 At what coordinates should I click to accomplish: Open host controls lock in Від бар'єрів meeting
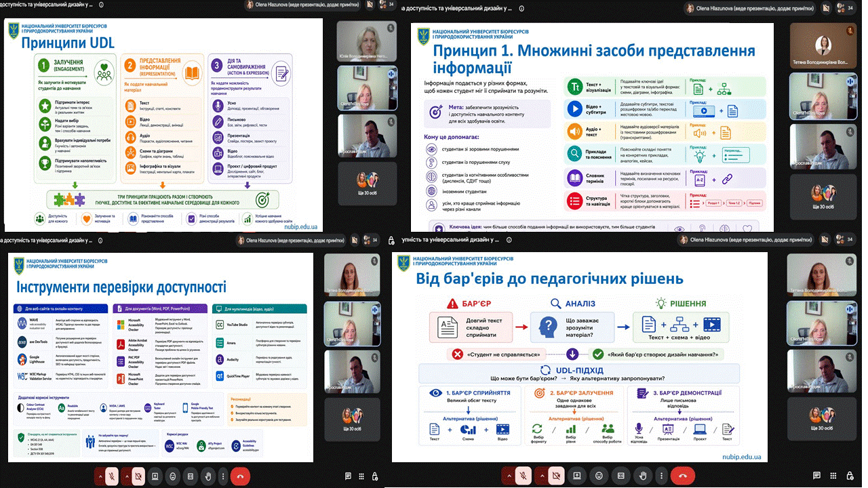(851, 476)
